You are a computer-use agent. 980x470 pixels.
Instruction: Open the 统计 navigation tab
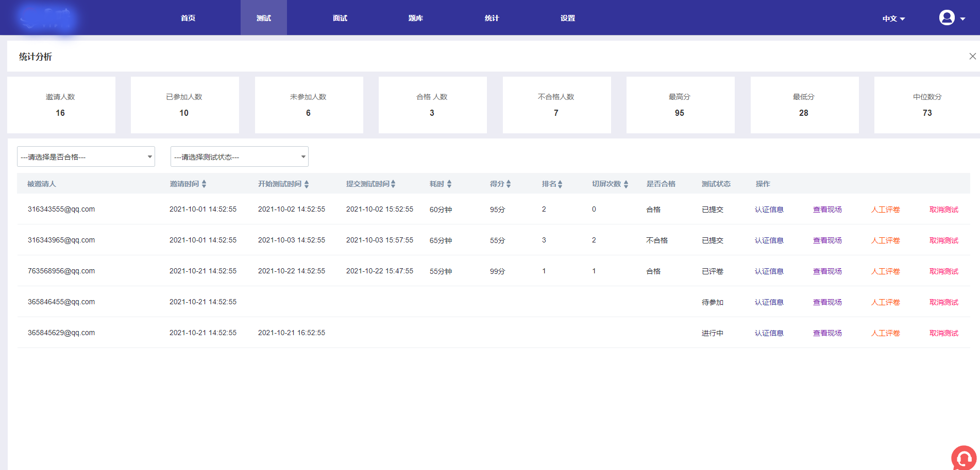pyautogui.click(x=492, y=18)
